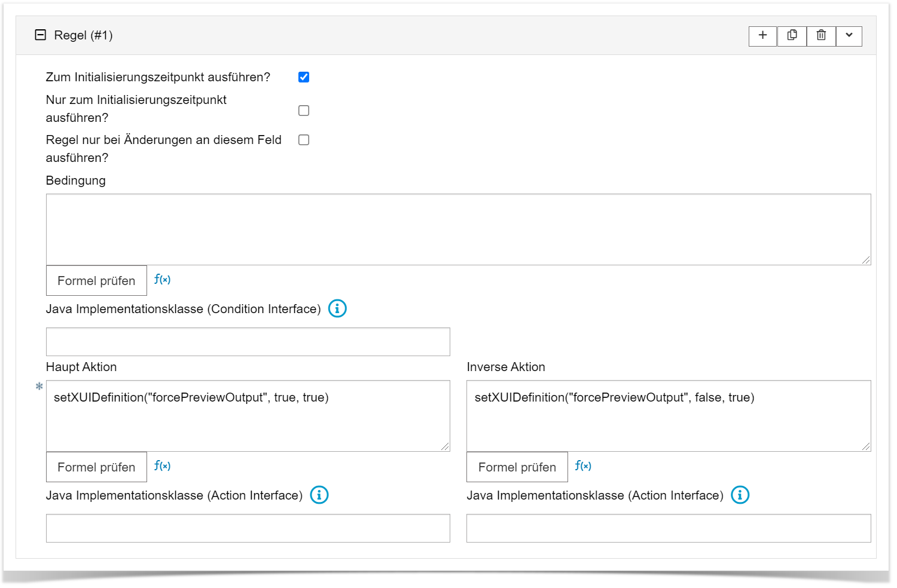Open the rule header dropdown chevron
The width and height of the screenshot is (897, 588).
pyautogui.click(x=849, y=36)
